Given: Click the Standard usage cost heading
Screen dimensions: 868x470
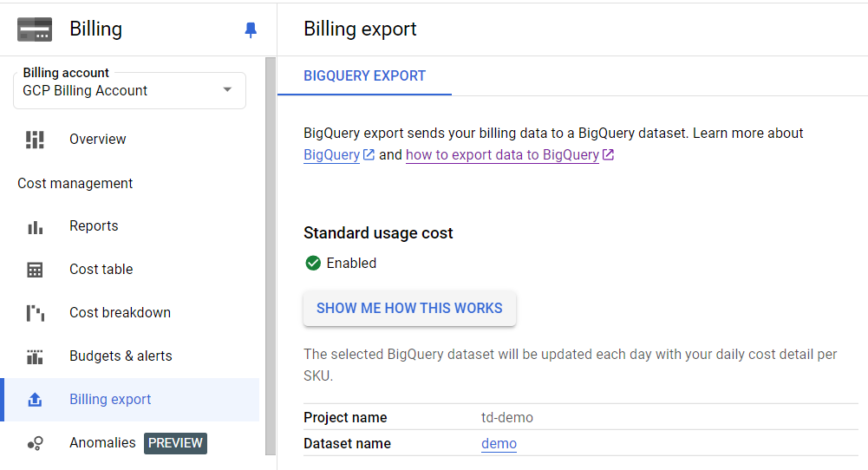Looking at the screenshot, I should 378,233.
